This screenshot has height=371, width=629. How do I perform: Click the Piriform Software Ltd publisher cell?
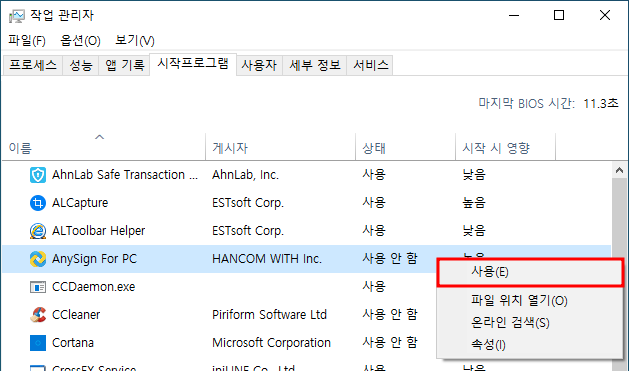269,315
